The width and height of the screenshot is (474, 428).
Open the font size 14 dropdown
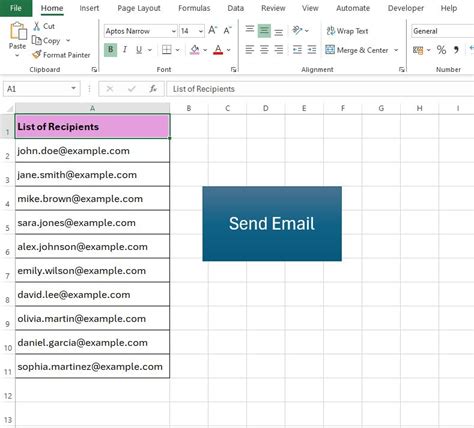point(201,31)
